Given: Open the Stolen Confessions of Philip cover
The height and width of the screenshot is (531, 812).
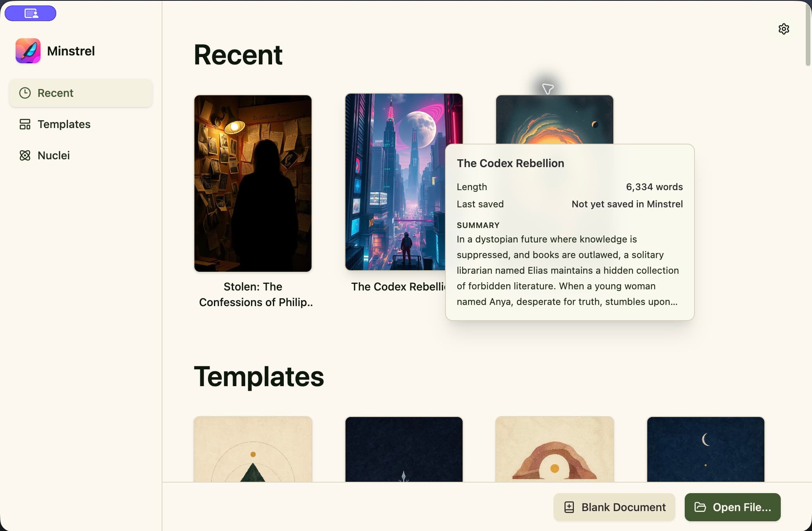Looking at the screenshot, I should tap(253, 184).
